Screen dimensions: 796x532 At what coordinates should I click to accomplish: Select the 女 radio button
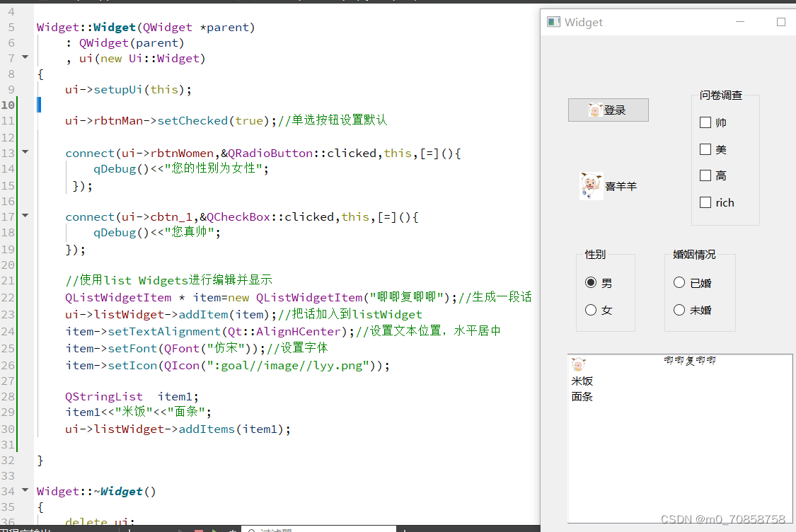590,309
